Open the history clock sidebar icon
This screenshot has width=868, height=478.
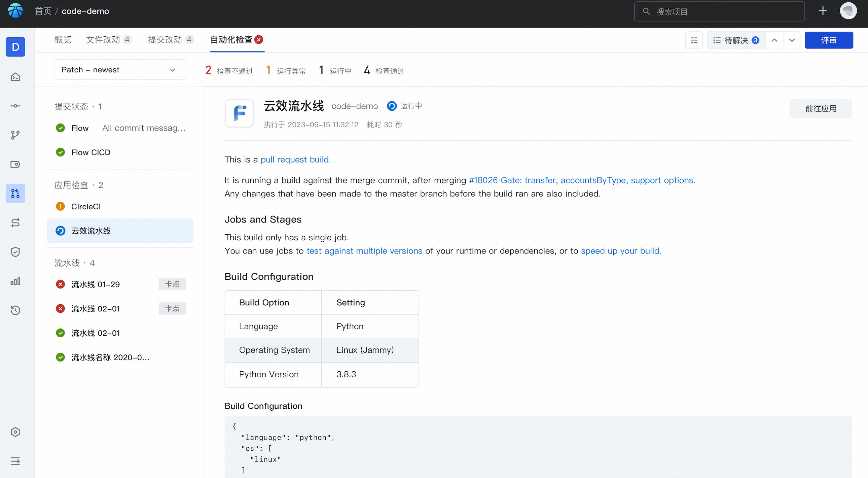[x=15, y=310]
